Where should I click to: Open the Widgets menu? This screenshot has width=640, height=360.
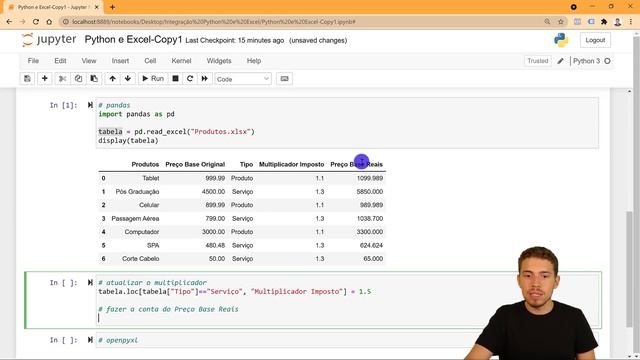click(x=219, y=61)
